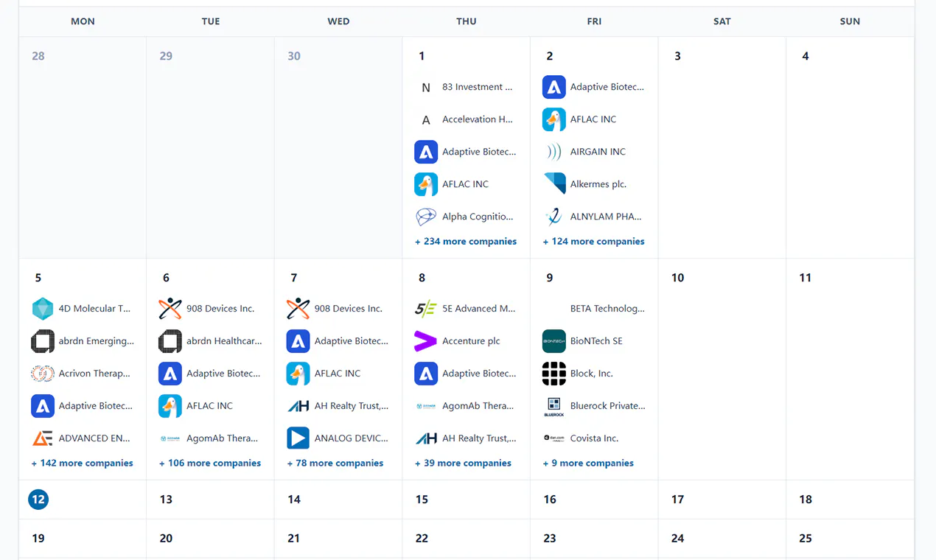The width and height of the screenshot is (936, 560).
Task: Click the abrdn Emerging... logo icon
Action: coord(43,341)
